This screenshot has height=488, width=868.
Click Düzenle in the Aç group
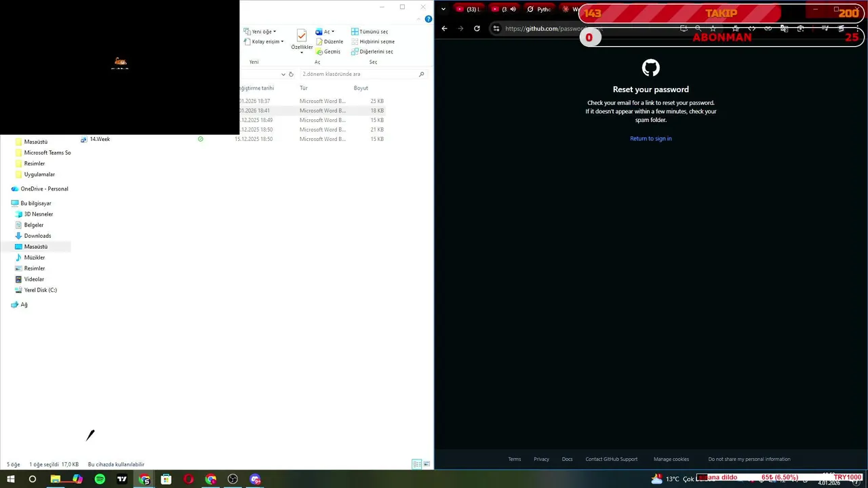[x=328, y=42]
